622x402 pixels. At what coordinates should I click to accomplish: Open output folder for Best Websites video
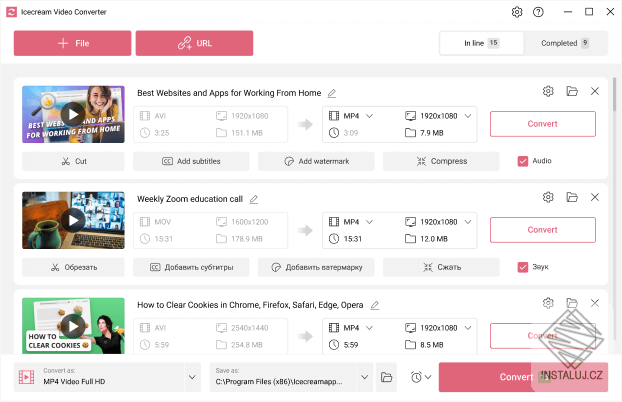tap(572, 91)
